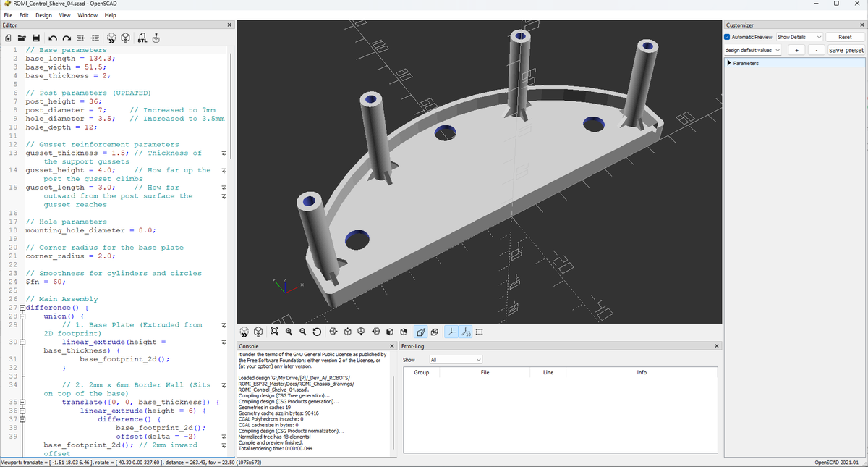Sort the Error-Log by the File column

point(485,372)
